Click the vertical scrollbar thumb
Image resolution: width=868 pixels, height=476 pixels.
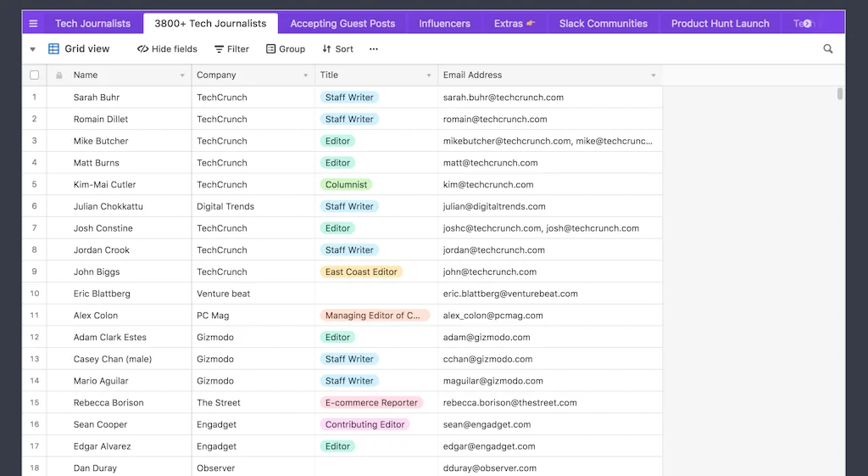(840, 93)
